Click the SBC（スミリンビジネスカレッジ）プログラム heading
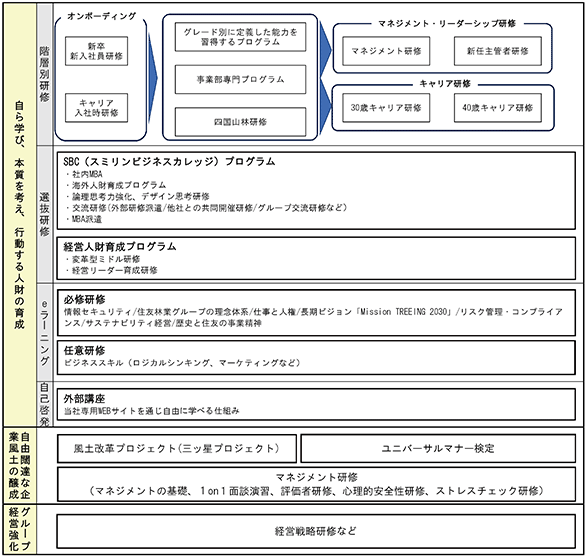The image size is (586, 556). tap(169, 161)
